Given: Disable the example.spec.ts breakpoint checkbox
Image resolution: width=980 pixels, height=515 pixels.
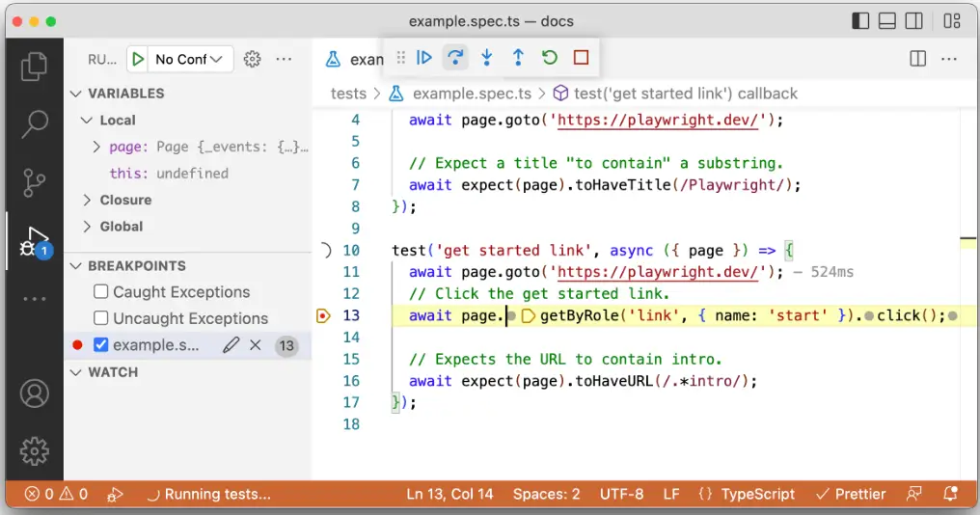Looking at the screenshot, I should tap(101, 345).
